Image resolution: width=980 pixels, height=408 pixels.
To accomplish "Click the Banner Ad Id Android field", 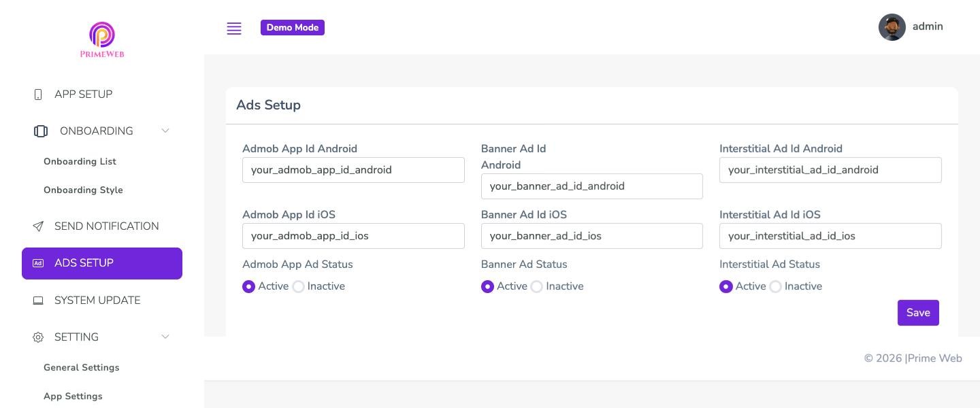I will (592, 186).
